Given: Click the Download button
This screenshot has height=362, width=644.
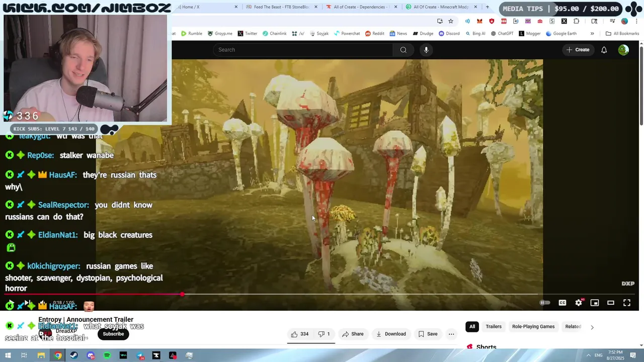Looking at the screenshot, I should click(x=391, y=334).
